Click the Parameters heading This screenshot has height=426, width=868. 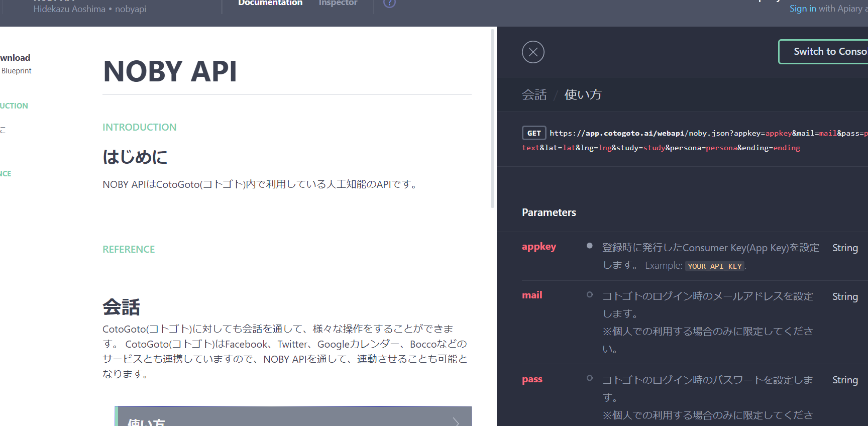click(x=549, y=212)
